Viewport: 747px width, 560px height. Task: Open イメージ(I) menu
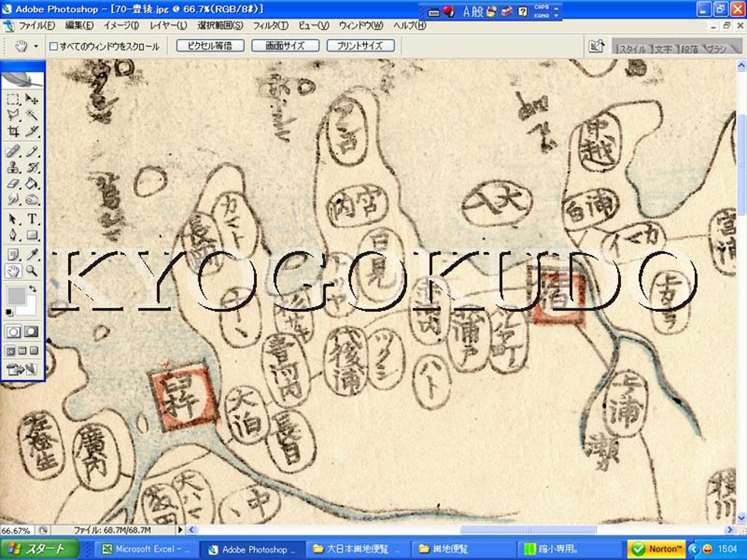(121, 26)
